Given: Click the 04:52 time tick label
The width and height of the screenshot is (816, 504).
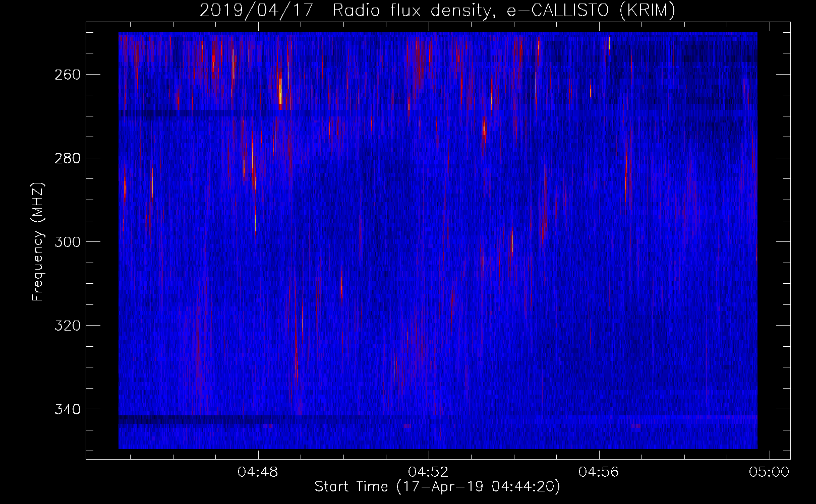Looking at the screenshot, I should (429, 472).
